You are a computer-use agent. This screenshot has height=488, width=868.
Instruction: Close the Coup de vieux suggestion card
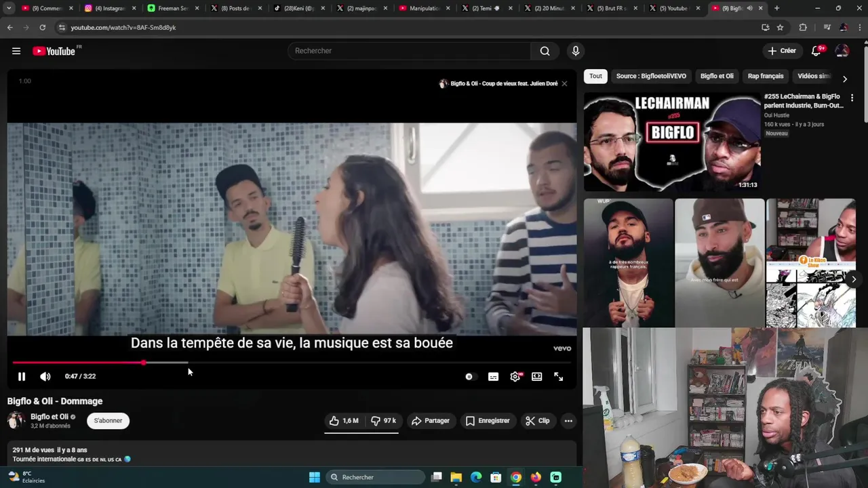(564, 83)
